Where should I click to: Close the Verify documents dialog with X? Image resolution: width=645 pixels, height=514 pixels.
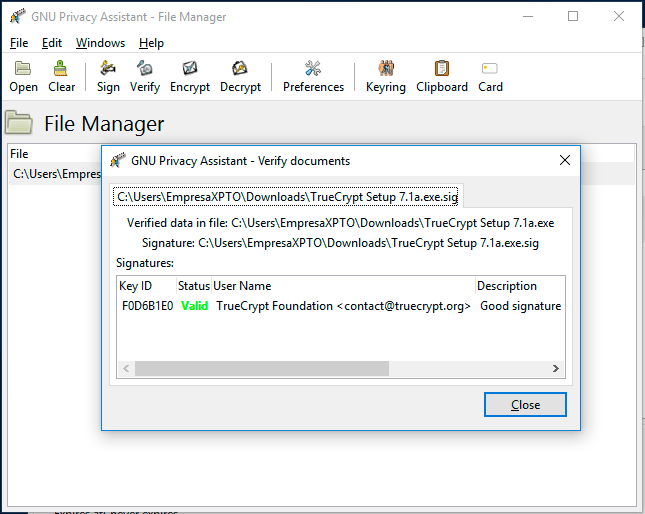[565, 160]
